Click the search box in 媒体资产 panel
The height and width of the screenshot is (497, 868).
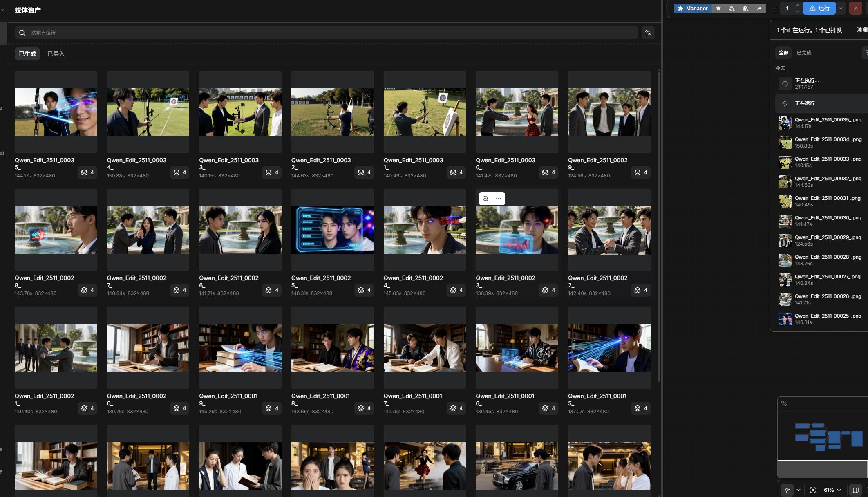pyautogui.click(x=326, y=33)
